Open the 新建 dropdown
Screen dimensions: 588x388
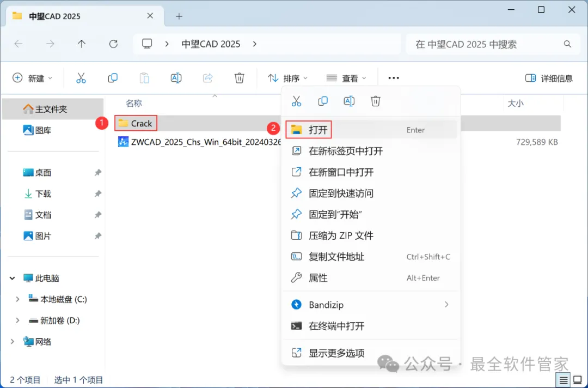coord(32,78)
